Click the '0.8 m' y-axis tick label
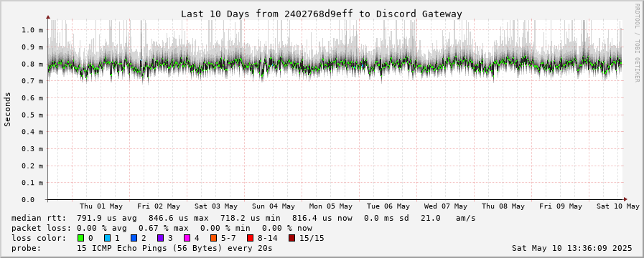 pos(32,64)
